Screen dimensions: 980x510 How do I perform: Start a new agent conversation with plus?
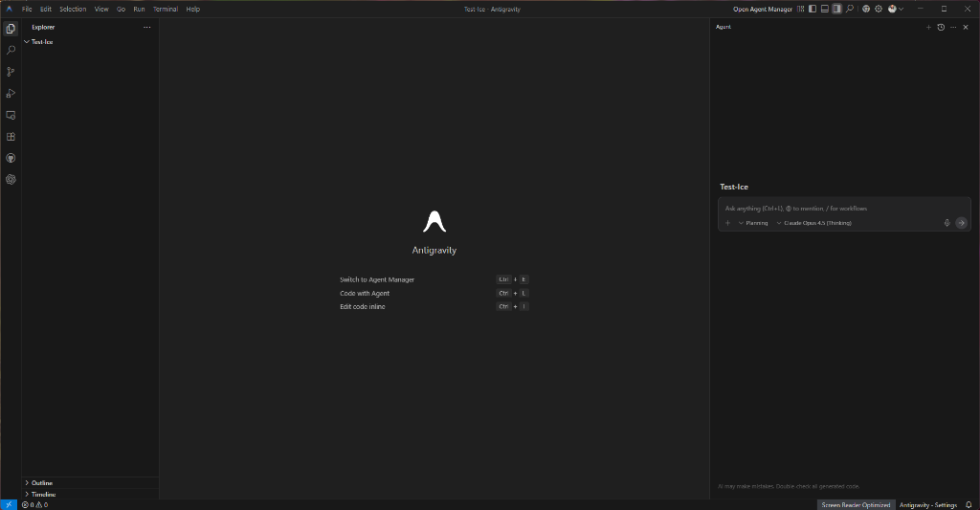pos(928,27)
